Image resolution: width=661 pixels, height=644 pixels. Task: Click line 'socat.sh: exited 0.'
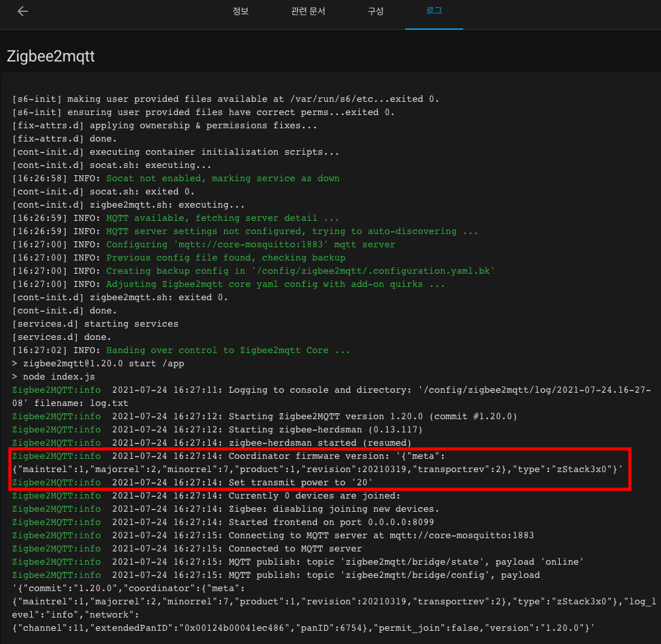(103, 192)
